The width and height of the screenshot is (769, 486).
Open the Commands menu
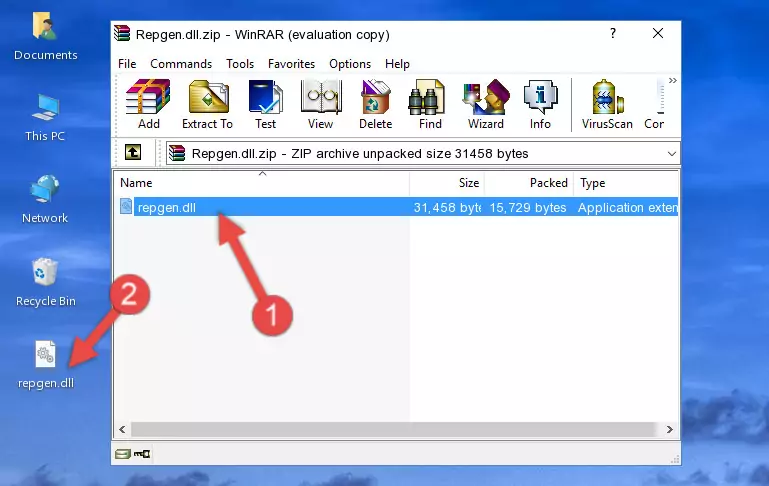tap(181, 64)
